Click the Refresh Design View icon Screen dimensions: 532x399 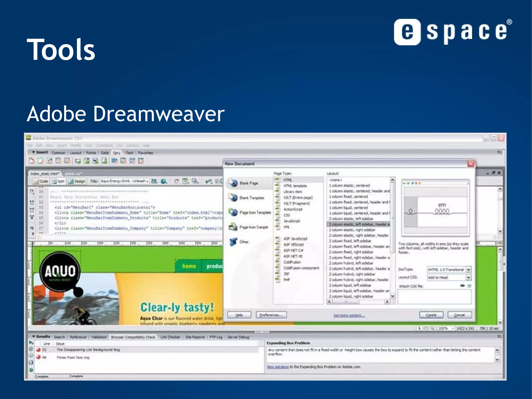[177, 181]
